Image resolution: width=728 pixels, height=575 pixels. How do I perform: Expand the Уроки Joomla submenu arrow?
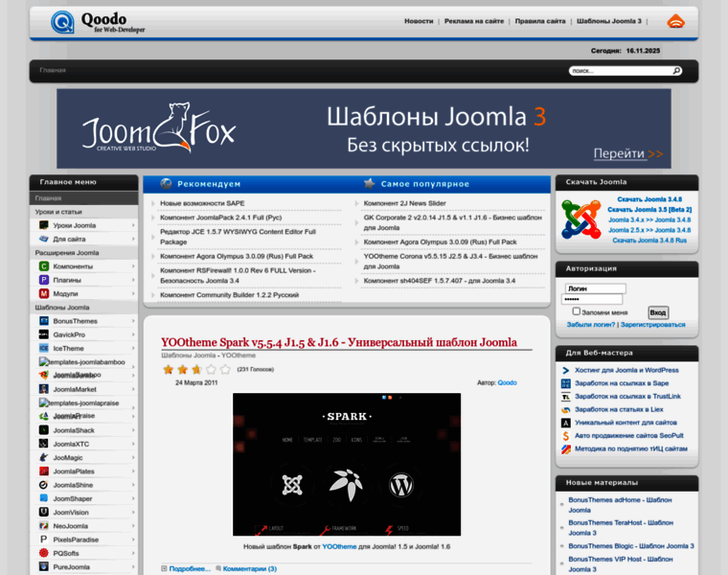133,225
